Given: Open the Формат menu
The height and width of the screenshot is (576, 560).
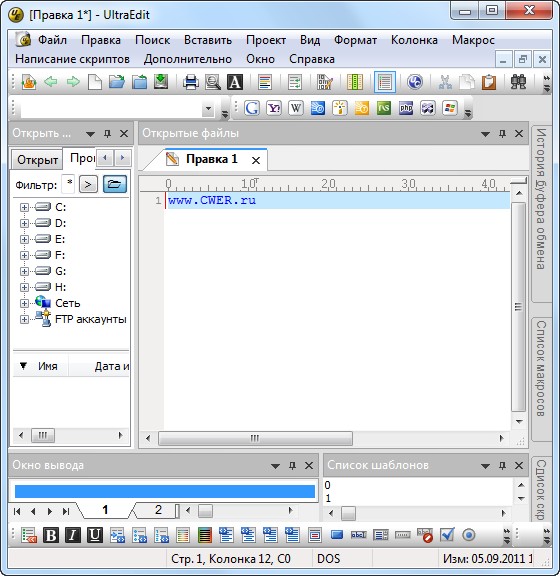Looking at the screenshot, I should [355, 40].
